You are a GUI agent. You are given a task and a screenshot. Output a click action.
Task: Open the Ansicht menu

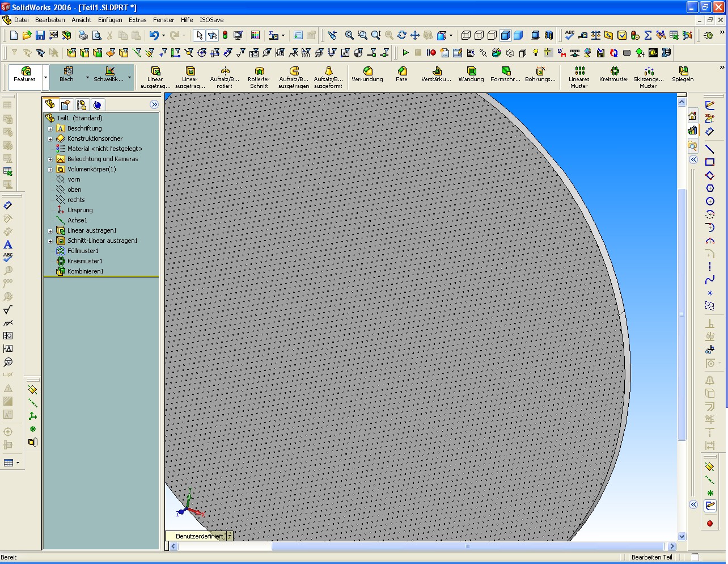(82, 20)
